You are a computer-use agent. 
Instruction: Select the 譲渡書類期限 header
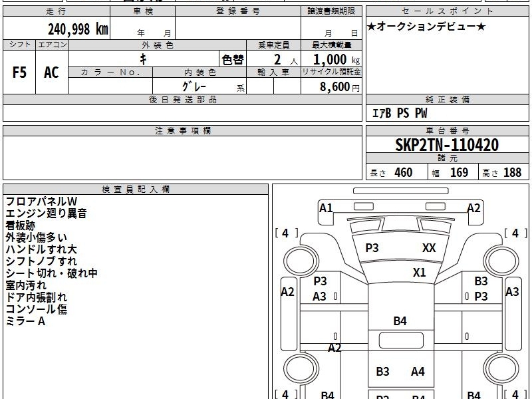(331, 11)
